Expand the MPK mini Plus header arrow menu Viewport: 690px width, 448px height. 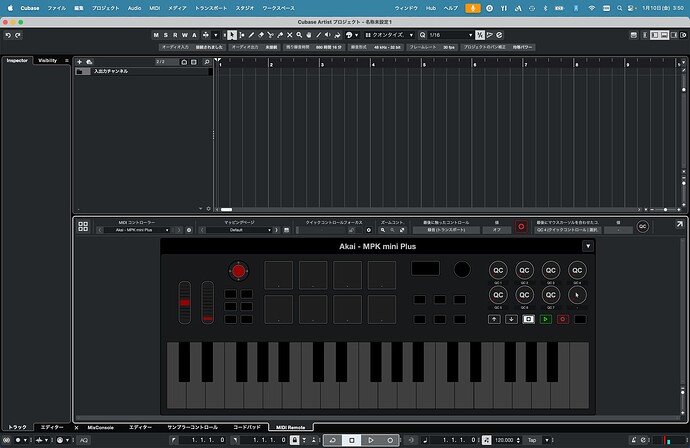click(588, 246)
